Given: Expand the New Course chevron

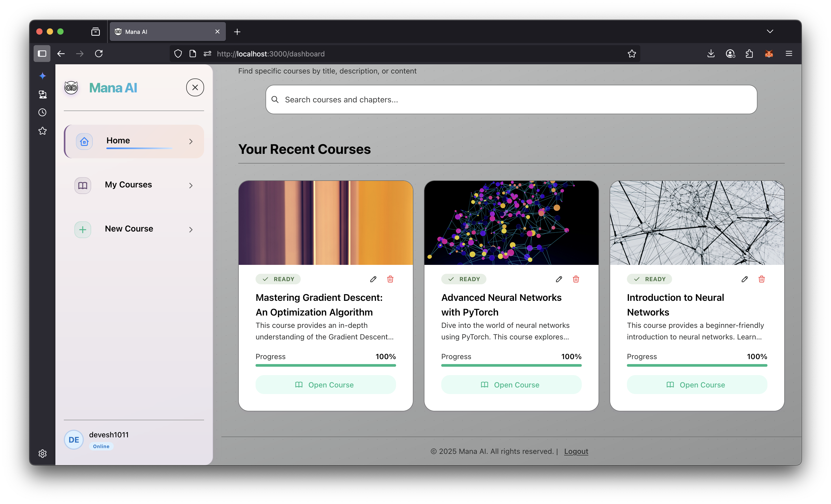Looking at the screenshot, I should click(191, 230).
